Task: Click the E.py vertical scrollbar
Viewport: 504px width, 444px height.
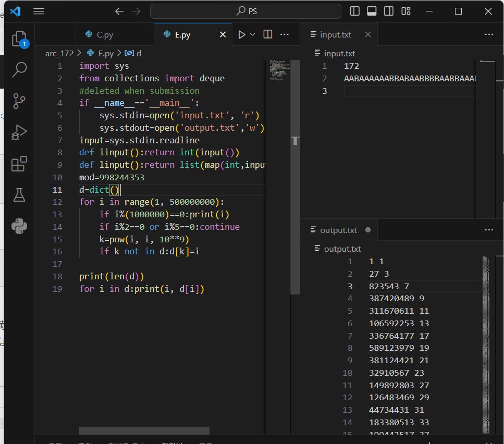Action: point(295,177)
